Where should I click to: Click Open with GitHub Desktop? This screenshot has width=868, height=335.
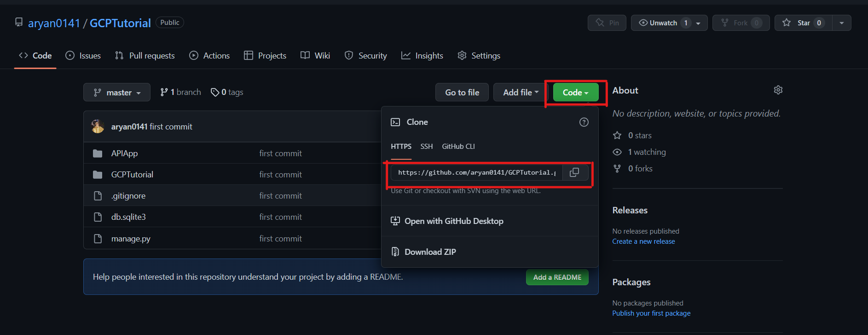tap(447, 221)
